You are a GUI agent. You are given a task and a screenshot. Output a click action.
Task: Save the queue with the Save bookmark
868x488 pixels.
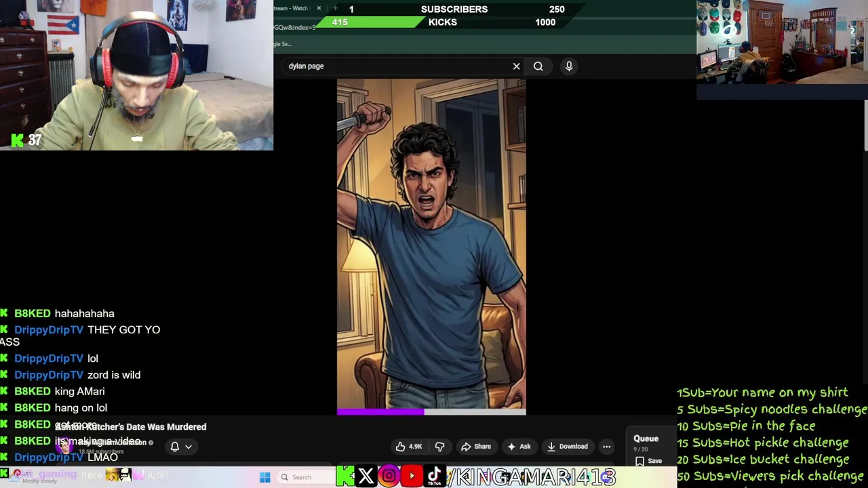(648, 461)
